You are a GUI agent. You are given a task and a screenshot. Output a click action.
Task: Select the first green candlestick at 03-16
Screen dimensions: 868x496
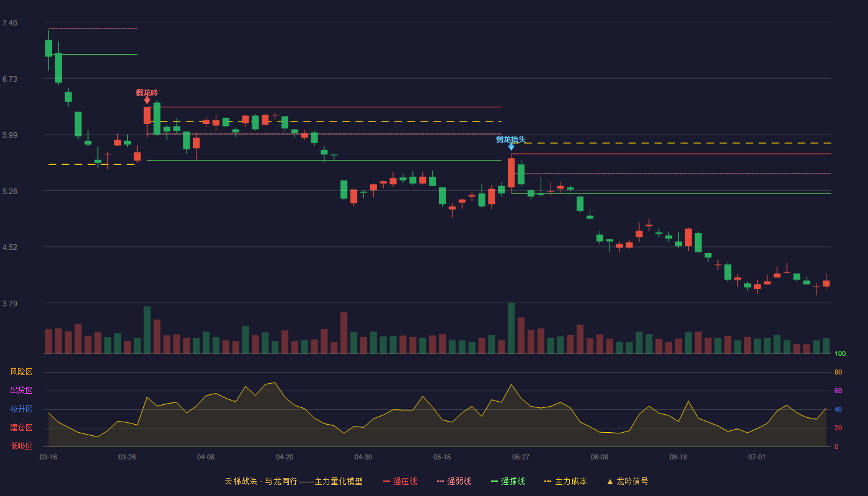click(x=48, y=48)
